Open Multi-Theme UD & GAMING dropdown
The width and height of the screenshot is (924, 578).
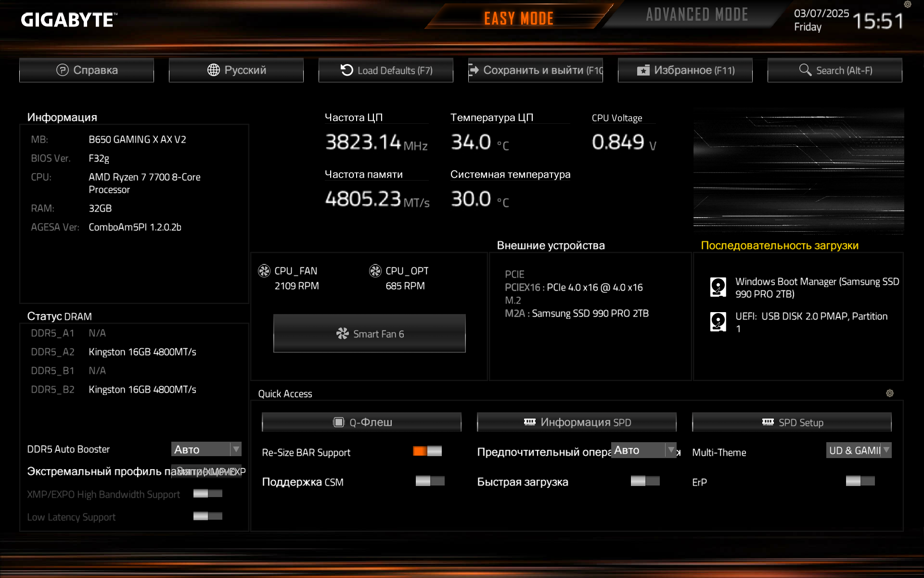(x=859, y=450)
